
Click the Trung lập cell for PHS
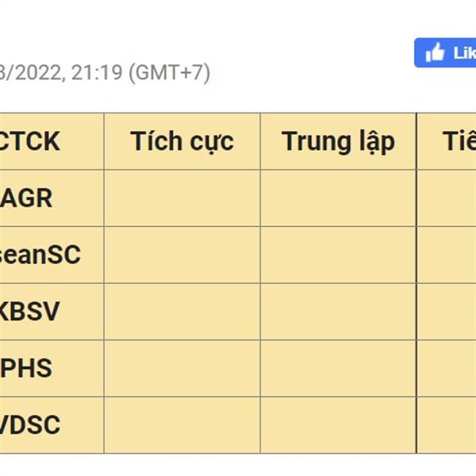339,368
